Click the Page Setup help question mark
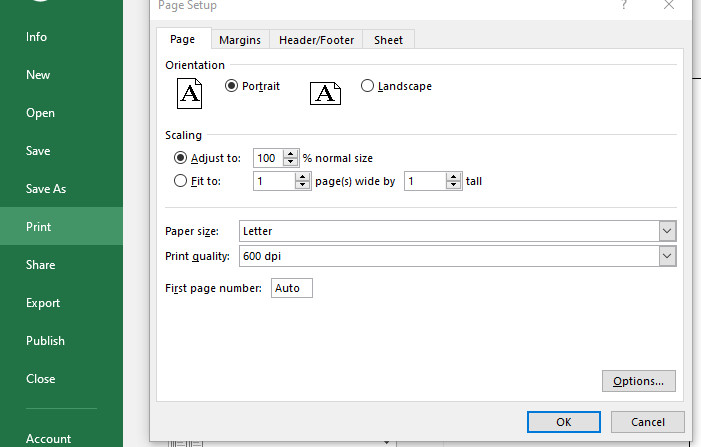 click(624, 5)
